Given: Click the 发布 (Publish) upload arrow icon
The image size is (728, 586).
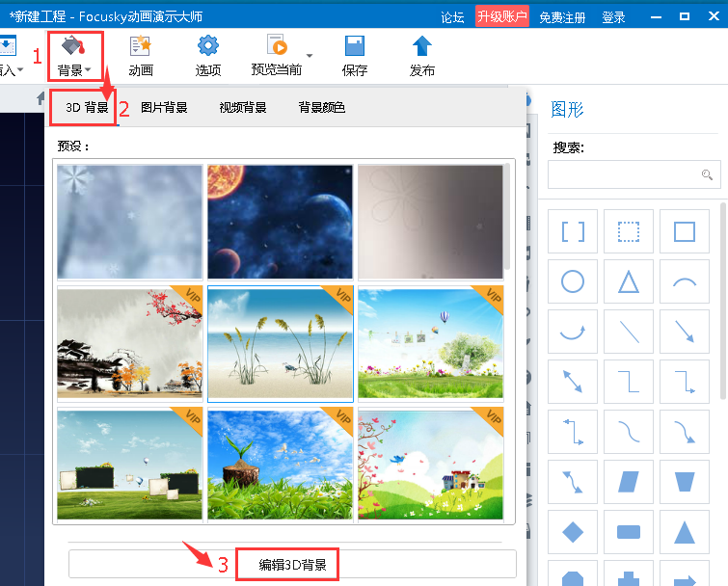Looking at the screenshot, I should tap(422, 55).
